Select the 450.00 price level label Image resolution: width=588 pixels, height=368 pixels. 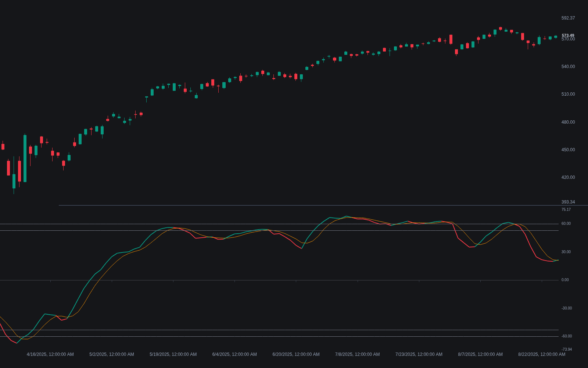pyautogui.click(x=568, y=150)
